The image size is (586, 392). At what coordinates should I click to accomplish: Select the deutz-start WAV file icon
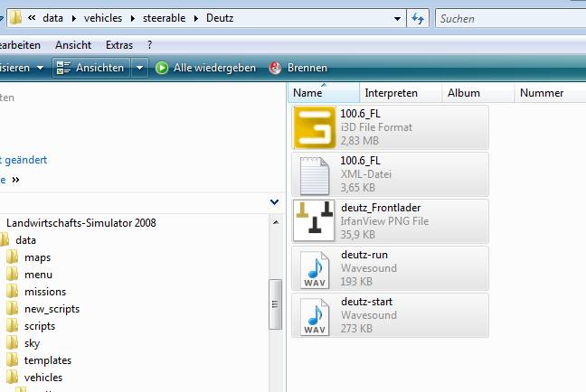pos(315,317)
